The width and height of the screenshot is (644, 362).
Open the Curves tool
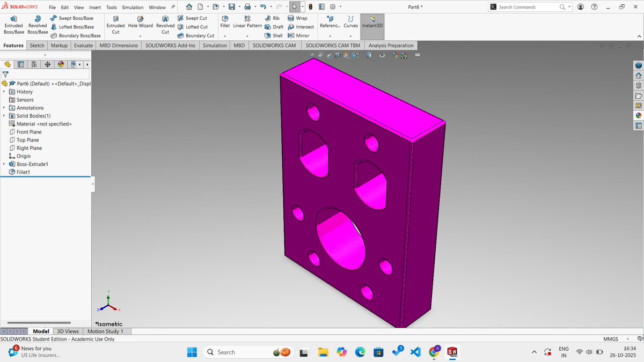350,22
